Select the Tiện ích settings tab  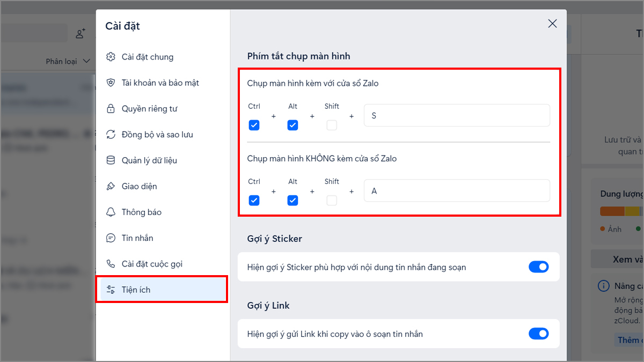pyautogui.click(x=163, y=290)
